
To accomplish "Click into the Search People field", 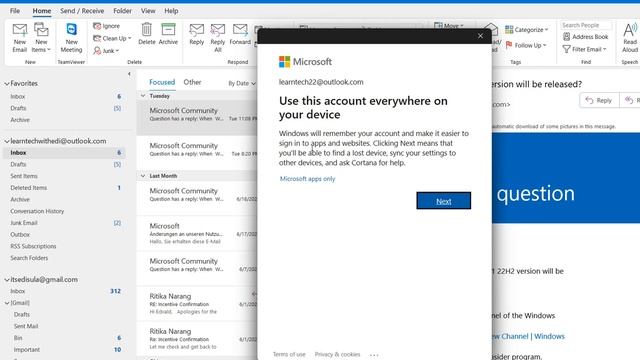I will click(586, 25).
